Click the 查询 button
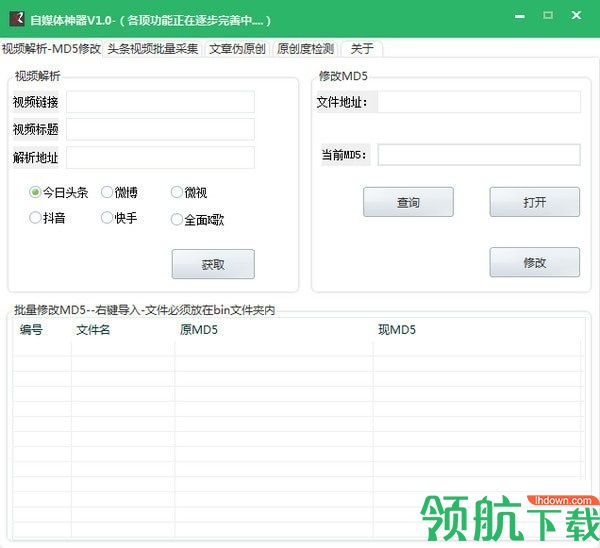Screen dimensions: 600x548 click(x=408, y=202)
